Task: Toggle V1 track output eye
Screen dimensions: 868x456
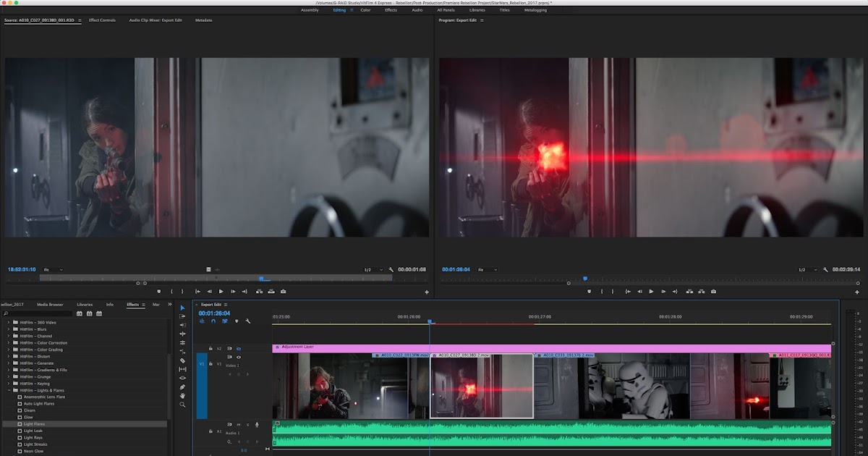Action: coord(239,357)
